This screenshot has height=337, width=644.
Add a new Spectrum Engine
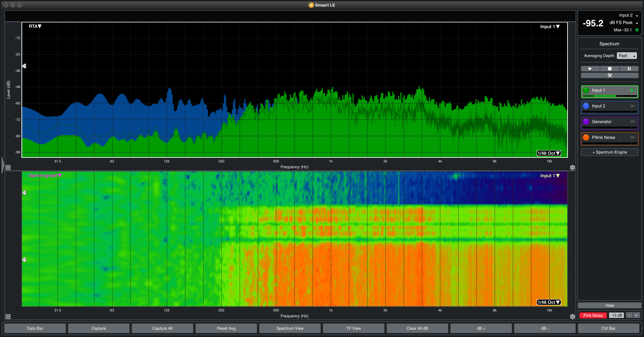click(x=609, y=152)
